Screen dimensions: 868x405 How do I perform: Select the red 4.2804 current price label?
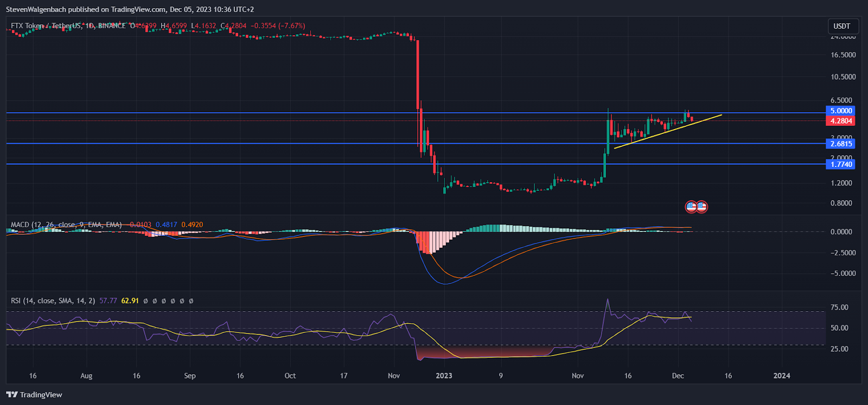coord(841,121)
